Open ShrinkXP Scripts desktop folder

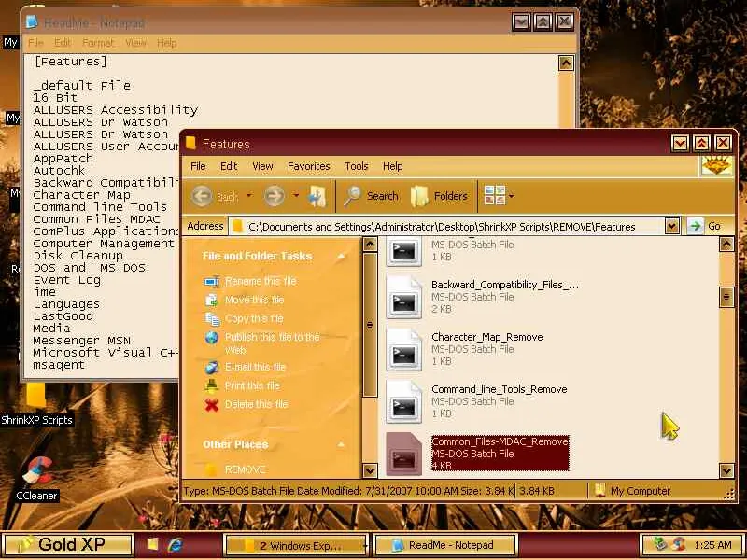(x=36, y=403)
